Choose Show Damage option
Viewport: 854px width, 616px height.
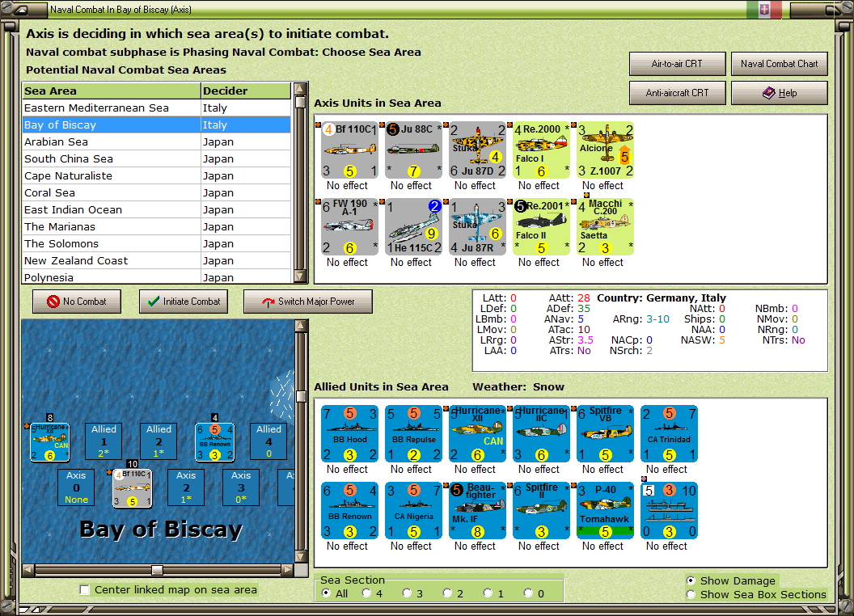click(691, 580)
